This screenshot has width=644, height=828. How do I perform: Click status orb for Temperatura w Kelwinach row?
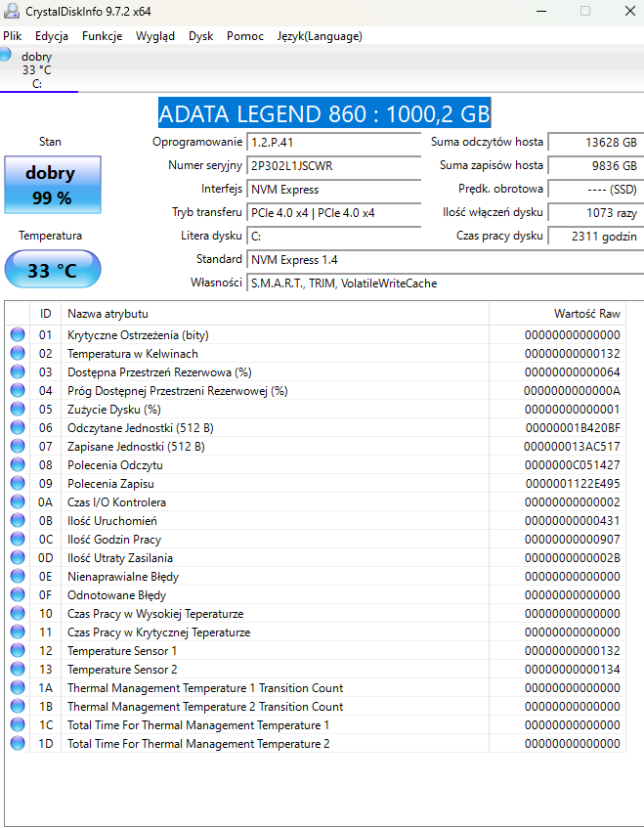point(18,353)
